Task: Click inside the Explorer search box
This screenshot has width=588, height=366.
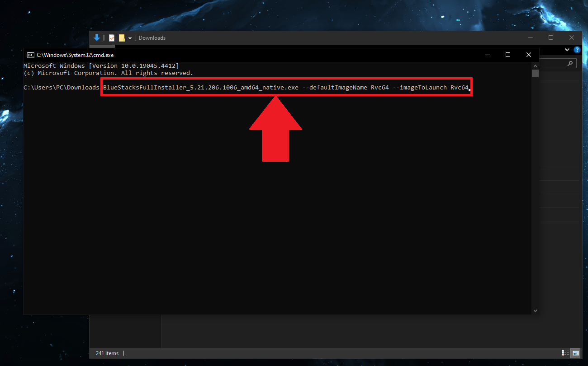Action: coord(554,63)
